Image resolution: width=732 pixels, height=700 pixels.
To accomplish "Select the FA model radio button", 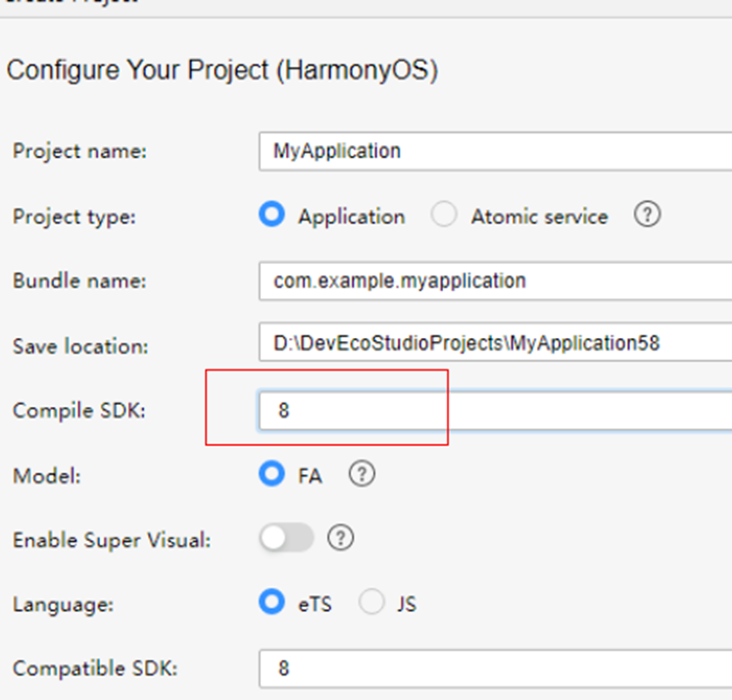I will 272,475.
